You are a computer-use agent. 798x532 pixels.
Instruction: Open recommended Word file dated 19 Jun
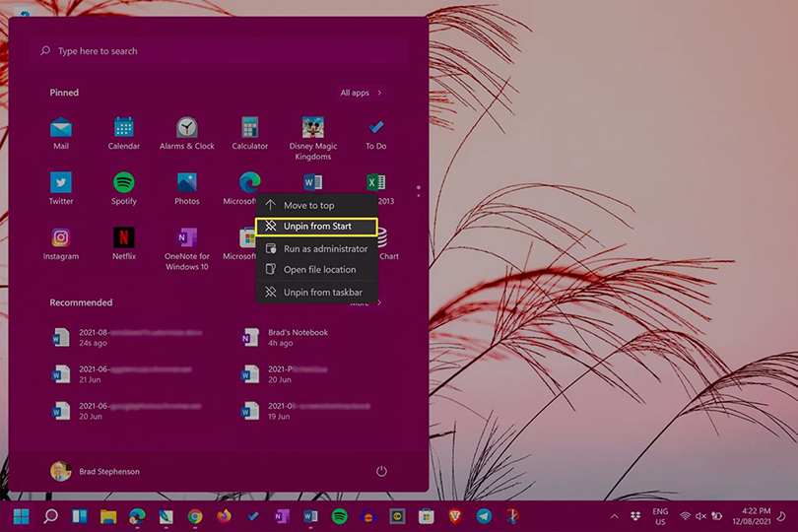(305, 411)
